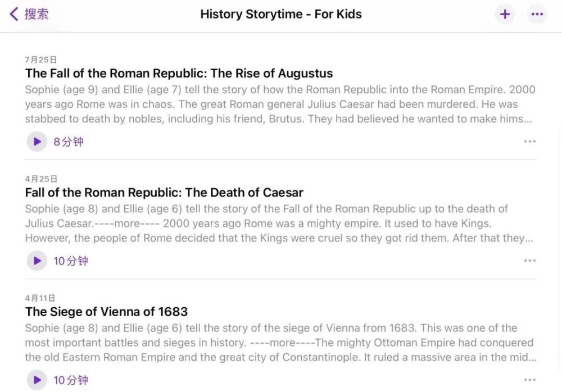The width and height of the screenshot is (562, 392).
Task: Open options for the Rise of Augustus episode
Action: tap(529, 142)
